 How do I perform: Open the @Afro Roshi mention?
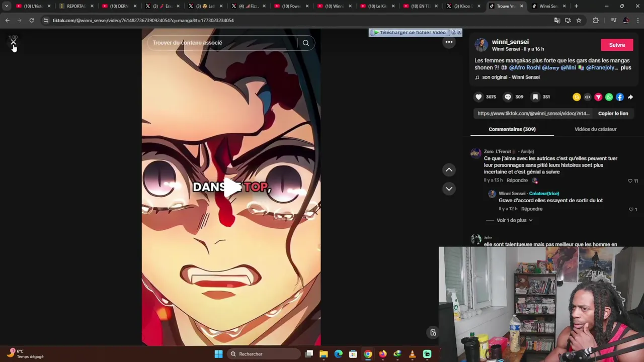525,67
